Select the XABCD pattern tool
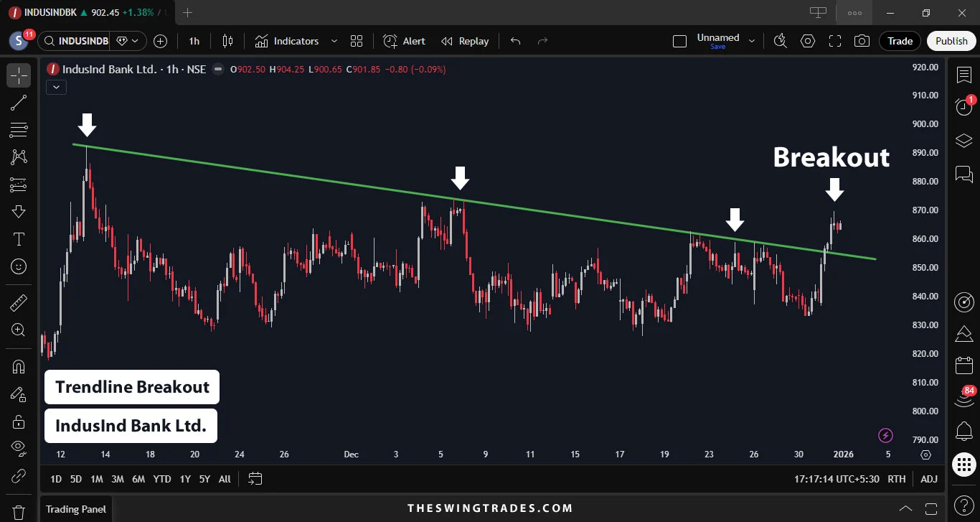The width and height of the screenshot is (980, 522). pos(19,157)
